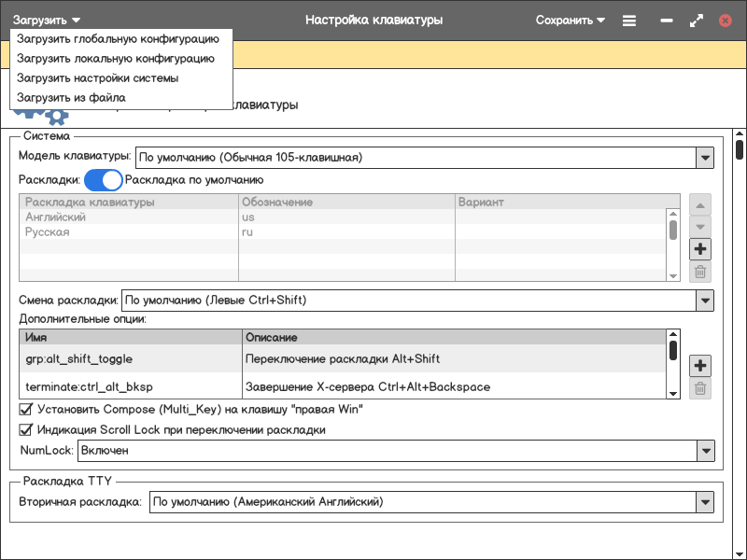Delete the selected keyboard layout via trash icon

pyautogui.click(x=699, y=273)
